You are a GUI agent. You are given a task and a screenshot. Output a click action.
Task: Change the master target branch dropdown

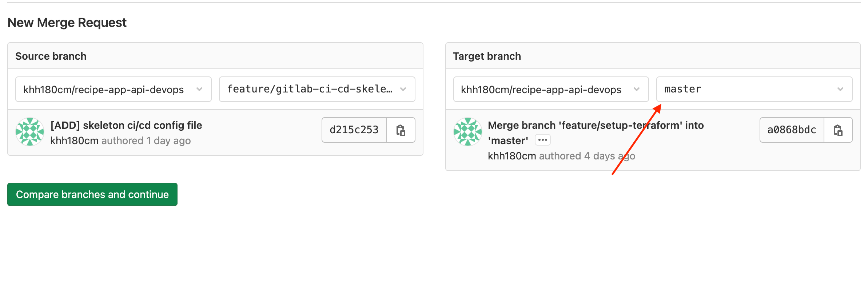click(754, 89)
